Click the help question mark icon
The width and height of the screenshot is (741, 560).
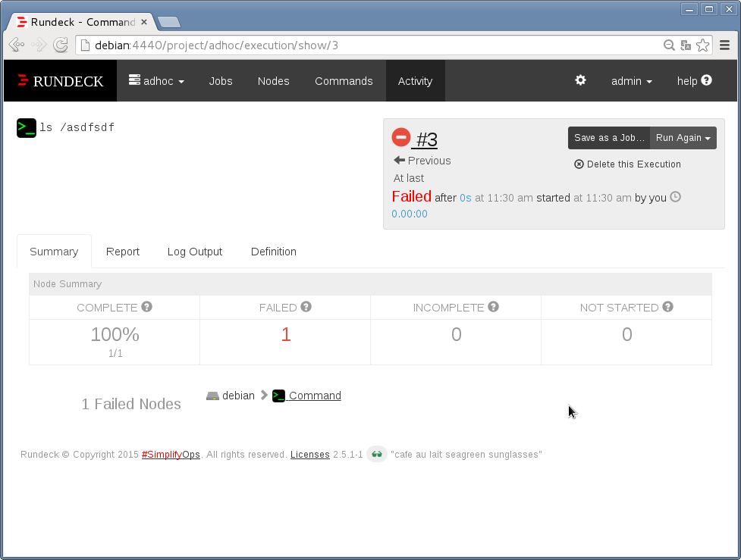707,80
